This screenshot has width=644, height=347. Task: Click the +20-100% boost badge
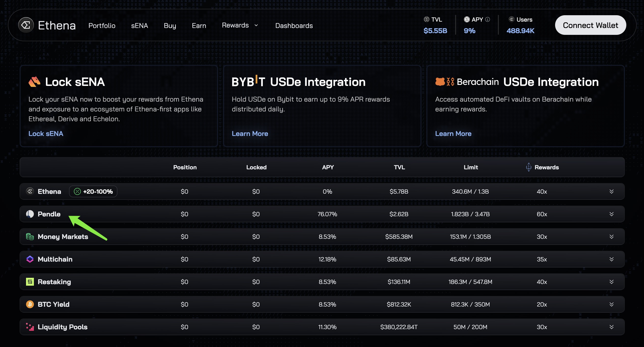click(93, 191)
